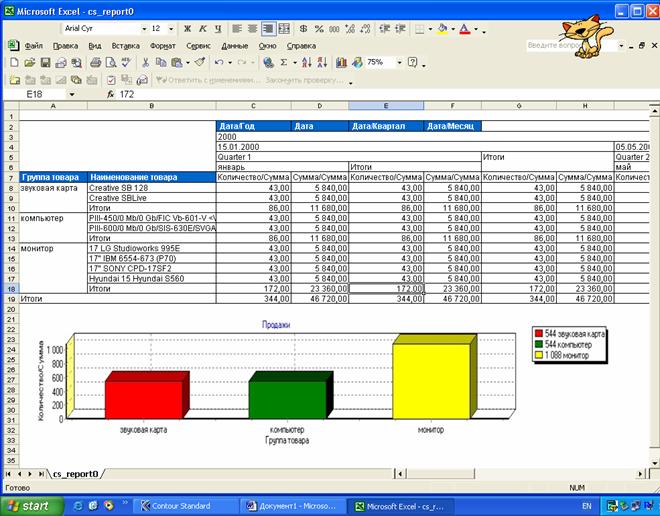Toggle Underline formatting button
This screenshot has width=660, height=516.
217,29
